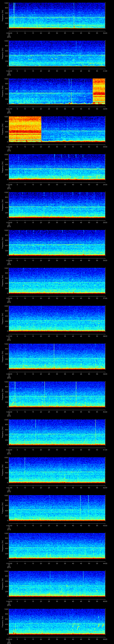Choose the spectrogram panel starting at 6:42:00
The width and height of the screenshot is (114, 644).
click(57, 508)
